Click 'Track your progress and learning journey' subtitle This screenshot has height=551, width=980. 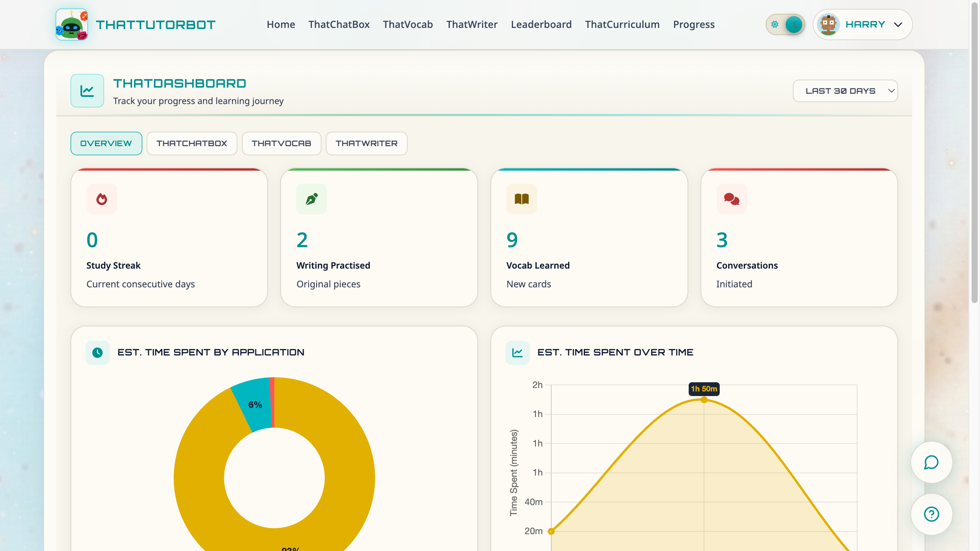point(198,101)
